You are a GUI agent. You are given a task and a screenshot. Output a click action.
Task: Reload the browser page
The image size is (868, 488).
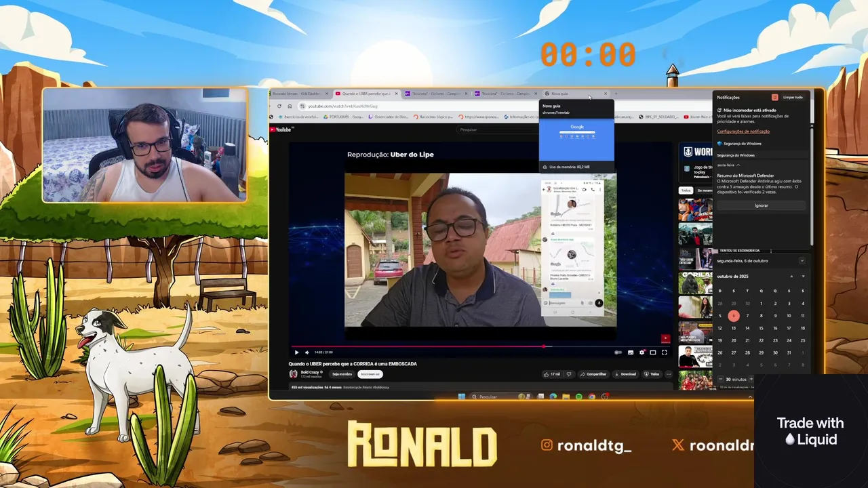(279, 106)
